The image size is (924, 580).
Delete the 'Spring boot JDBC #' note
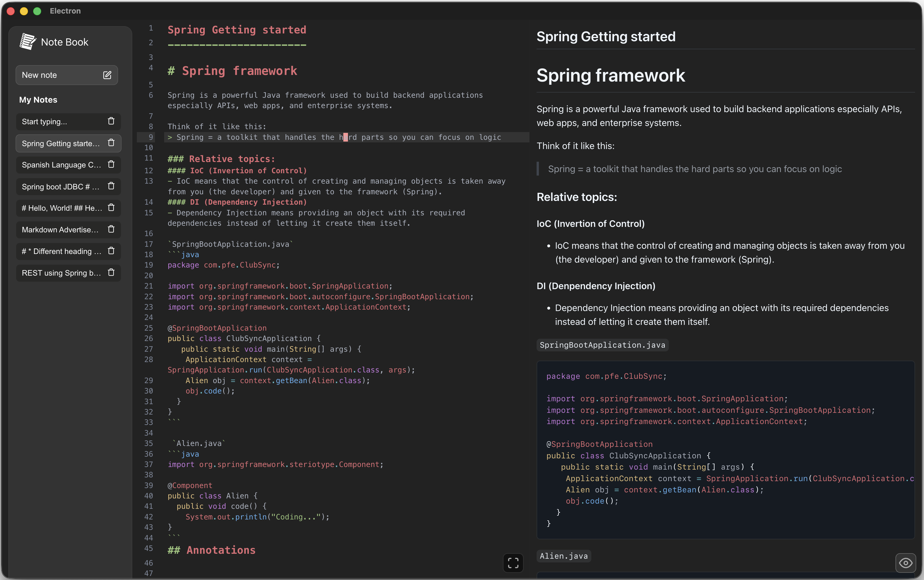tap(111, 186)
